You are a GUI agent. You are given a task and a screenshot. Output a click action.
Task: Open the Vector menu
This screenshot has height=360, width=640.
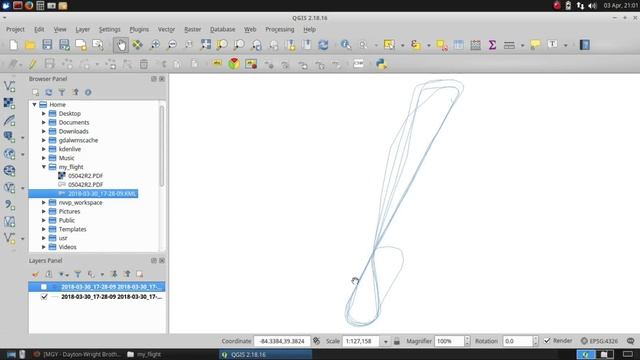[x=166, y=29]
